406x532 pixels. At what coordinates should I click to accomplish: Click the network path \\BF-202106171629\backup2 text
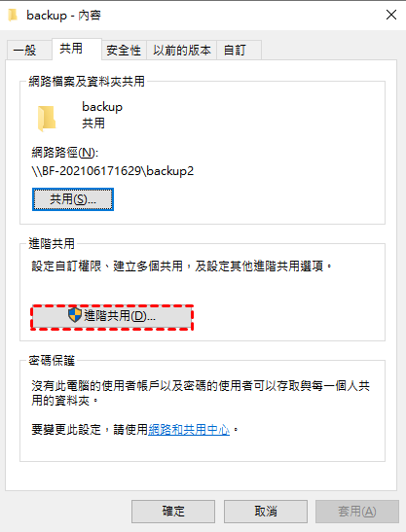click(x=113, y=170)
